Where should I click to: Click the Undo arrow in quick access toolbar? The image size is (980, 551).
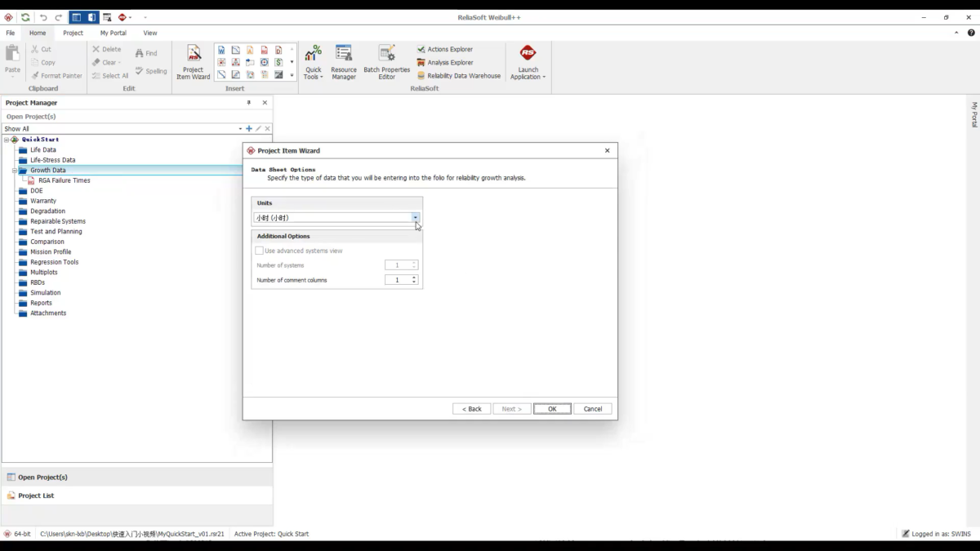click(43, 17)
